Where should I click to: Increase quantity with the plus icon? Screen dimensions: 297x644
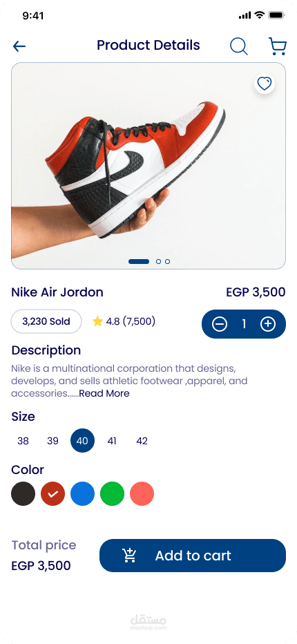click(x=268, y=324)
